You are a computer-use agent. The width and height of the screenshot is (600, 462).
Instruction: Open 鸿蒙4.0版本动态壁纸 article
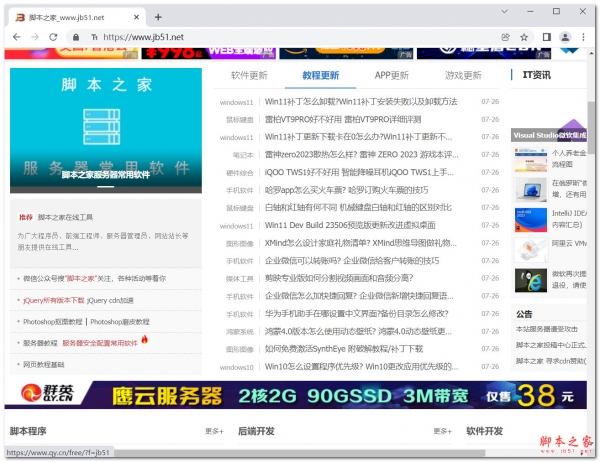[358, 331]
